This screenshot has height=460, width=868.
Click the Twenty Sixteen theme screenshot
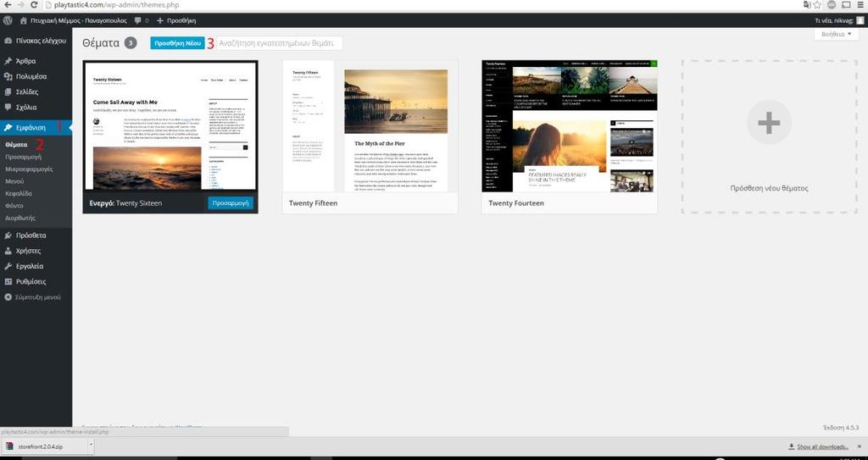(x=170, y=125)
